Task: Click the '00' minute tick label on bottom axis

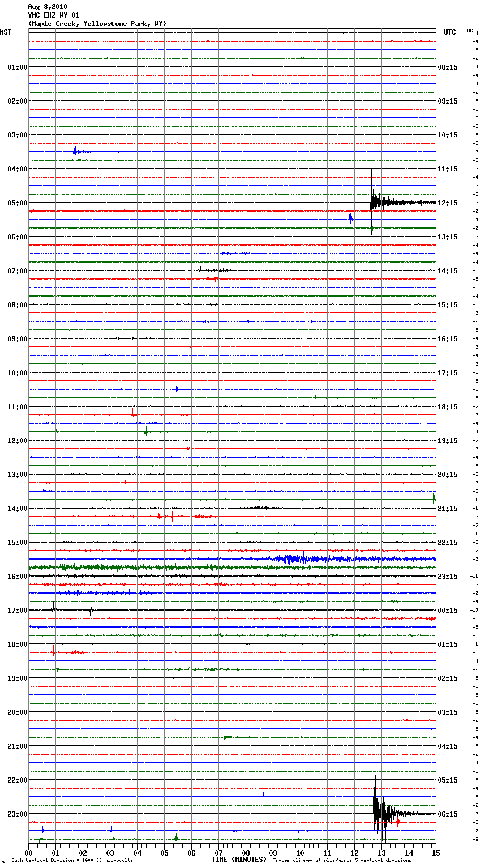Action: click(28, 853)
